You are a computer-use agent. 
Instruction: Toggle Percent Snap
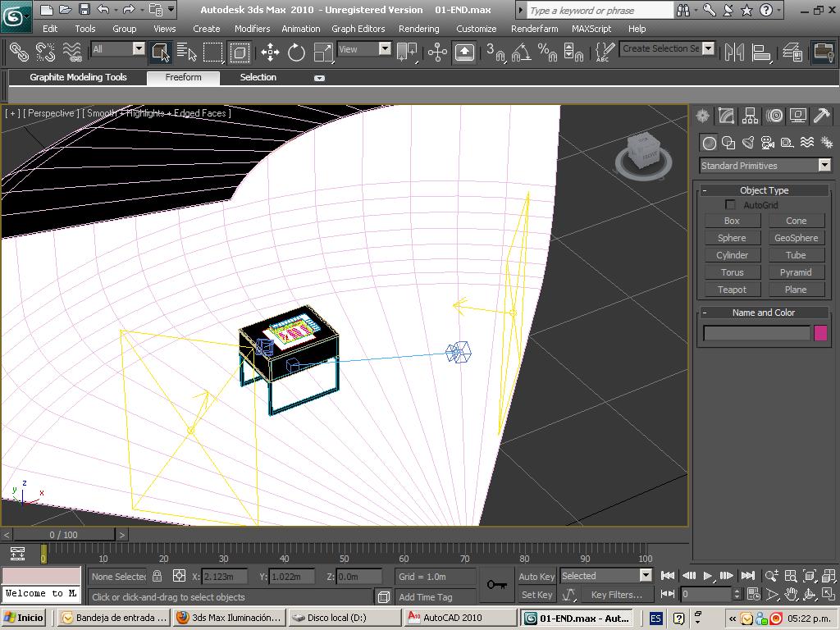(x=547, y=52)
